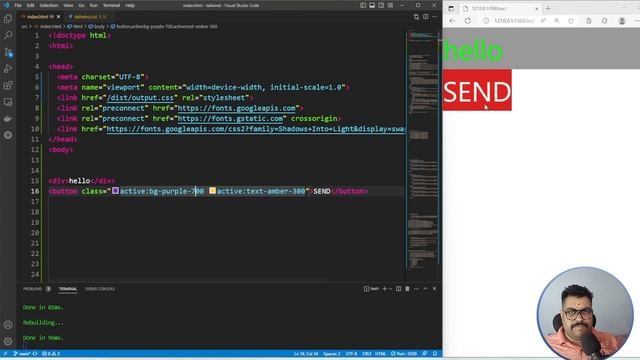Open the googleapis css2 font link on line 10
The image size is (640, 360).
coord(255,129)
